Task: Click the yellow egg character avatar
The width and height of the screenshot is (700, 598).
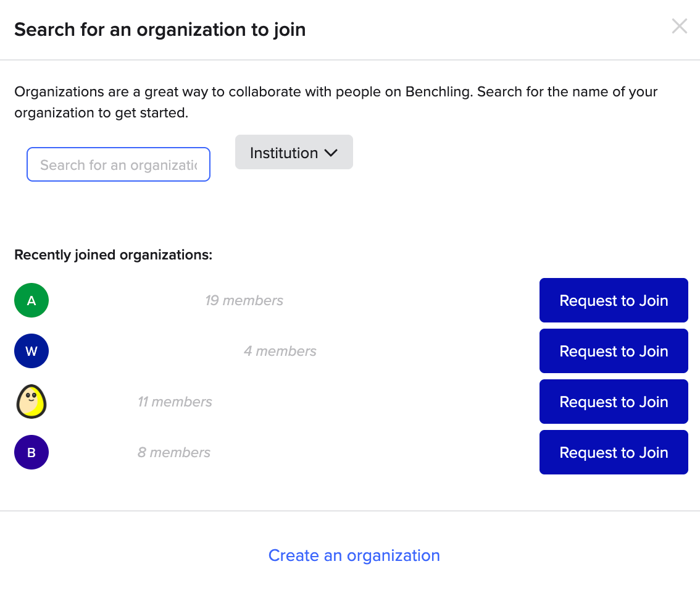Action: (x=31, y=402)
